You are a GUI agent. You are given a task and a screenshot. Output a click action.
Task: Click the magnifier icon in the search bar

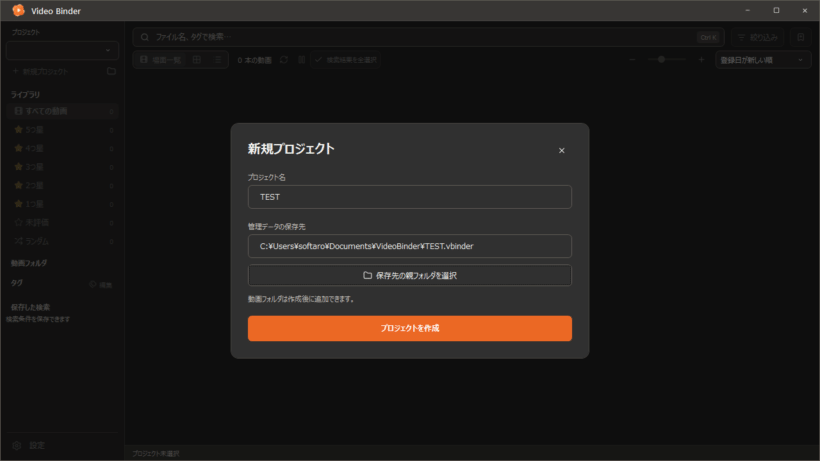[x=145, y=37]
